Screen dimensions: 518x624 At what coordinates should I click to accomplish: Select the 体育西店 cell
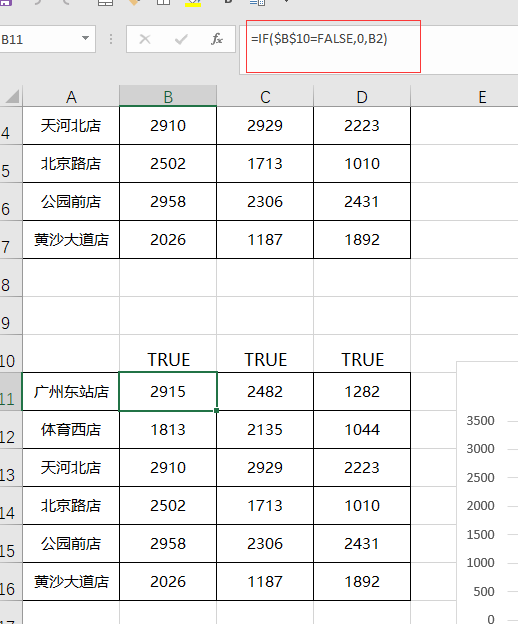[71, 430]
